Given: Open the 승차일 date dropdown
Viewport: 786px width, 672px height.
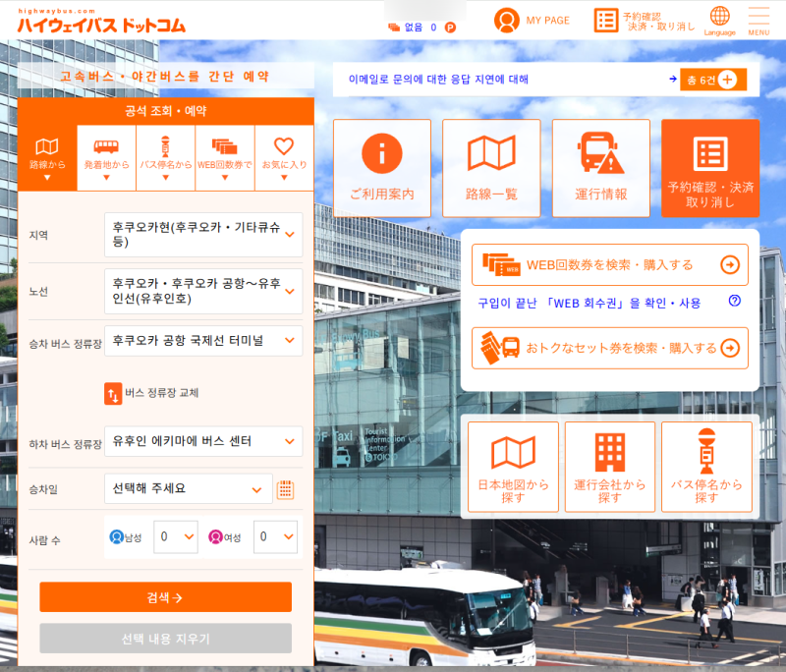Looking at the screenshot, I should tap(189, 488).
